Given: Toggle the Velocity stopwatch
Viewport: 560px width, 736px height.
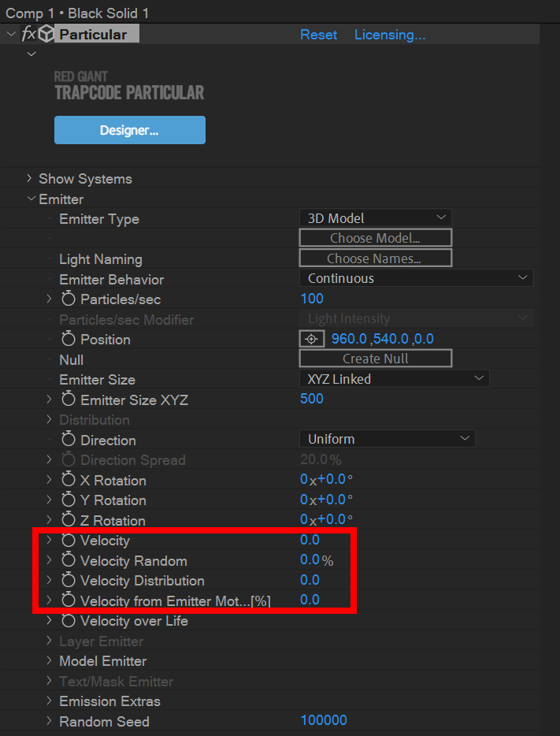Looking at the screenshot, I should click(x=69, y=541).
